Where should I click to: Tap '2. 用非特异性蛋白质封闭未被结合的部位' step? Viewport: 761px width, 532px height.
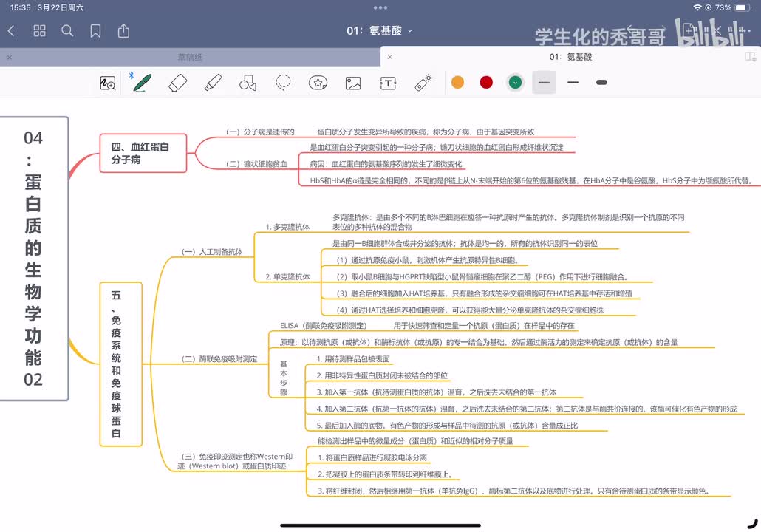point(382,375)
